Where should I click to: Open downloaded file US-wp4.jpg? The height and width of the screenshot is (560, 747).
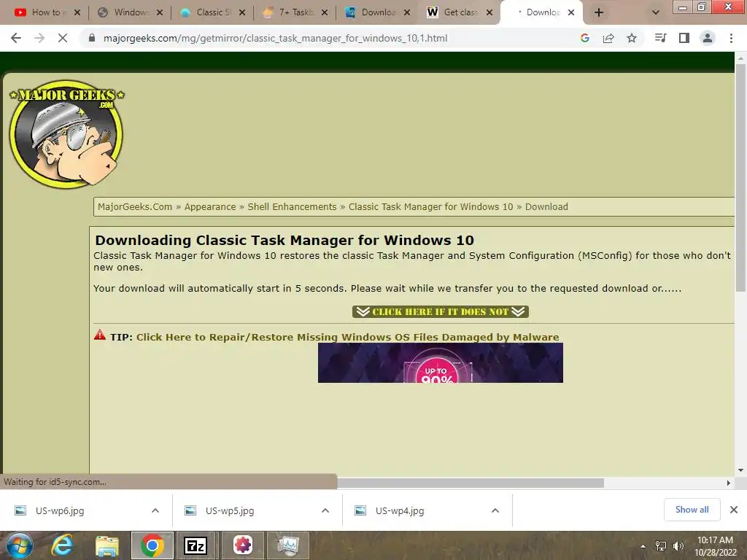pyautogui.click(x=400, y=510)
